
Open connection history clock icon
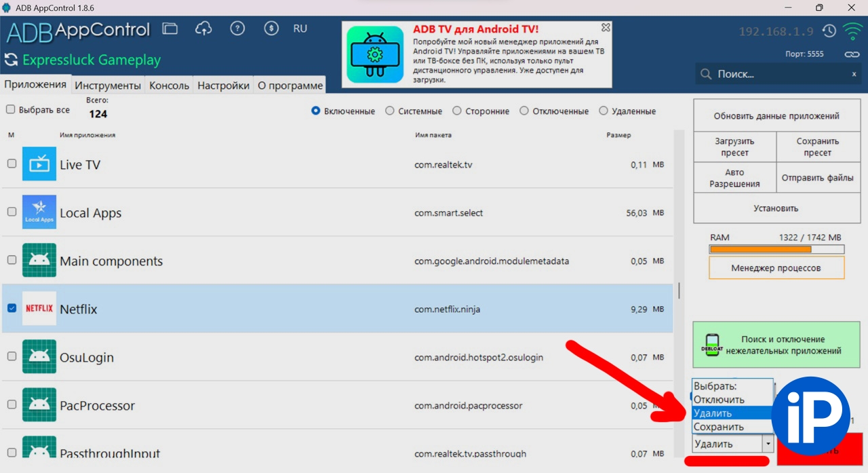829,31
